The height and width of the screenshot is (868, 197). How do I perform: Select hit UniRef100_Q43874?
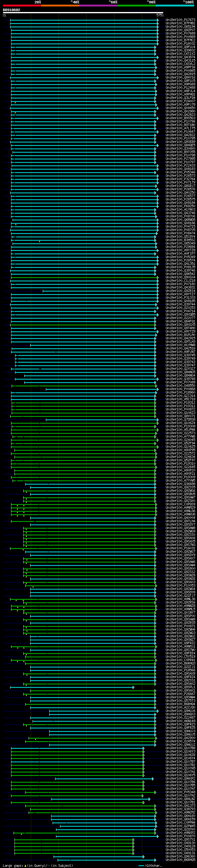[180, 57]
